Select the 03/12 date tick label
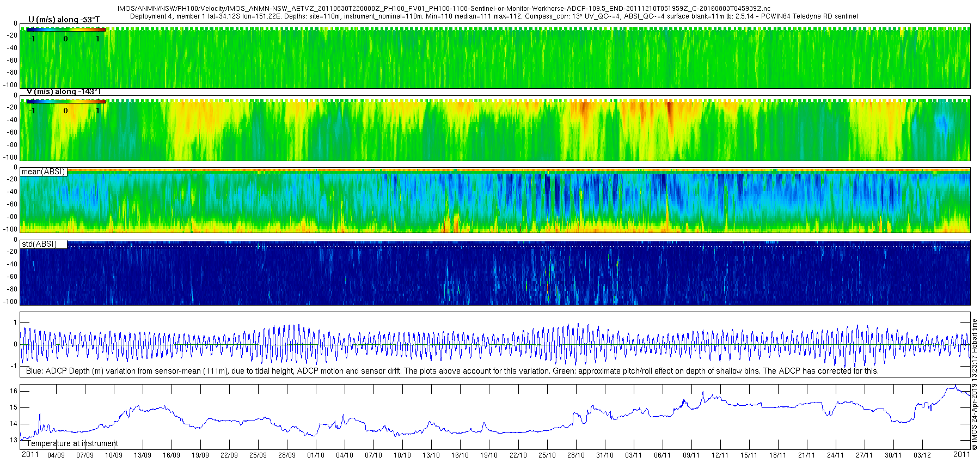The image size is (980, 463). click(x=922, y=455)
